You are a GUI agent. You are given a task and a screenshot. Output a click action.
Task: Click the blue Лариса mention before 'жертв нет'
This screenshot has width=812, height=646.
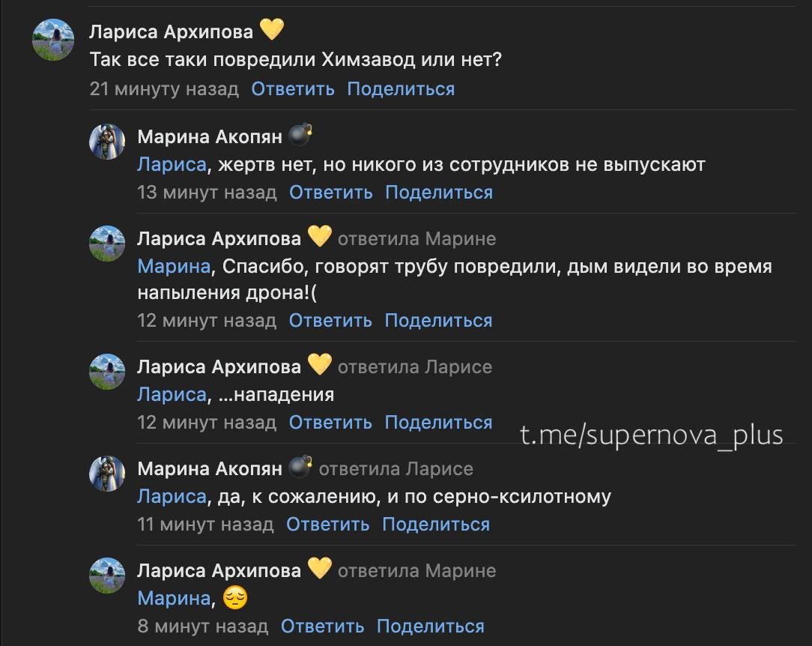(x=172, y=164)
